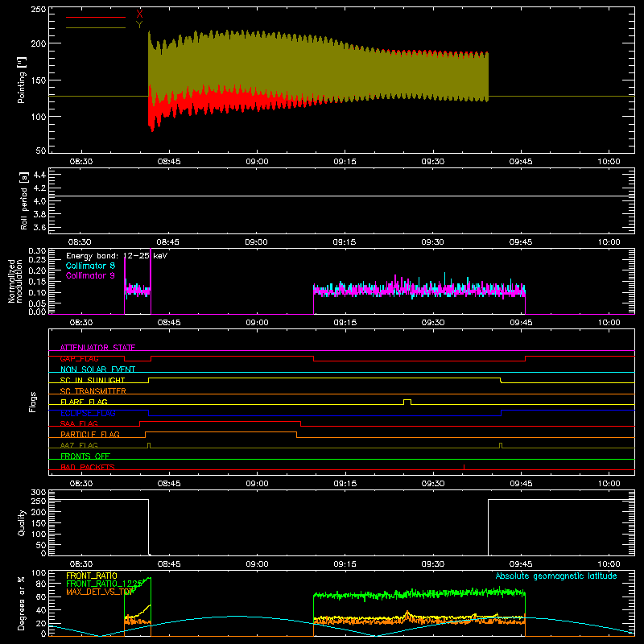Click the white roll period line
The height and width of the screenshot is (644, 644).
tap(341, 196)
